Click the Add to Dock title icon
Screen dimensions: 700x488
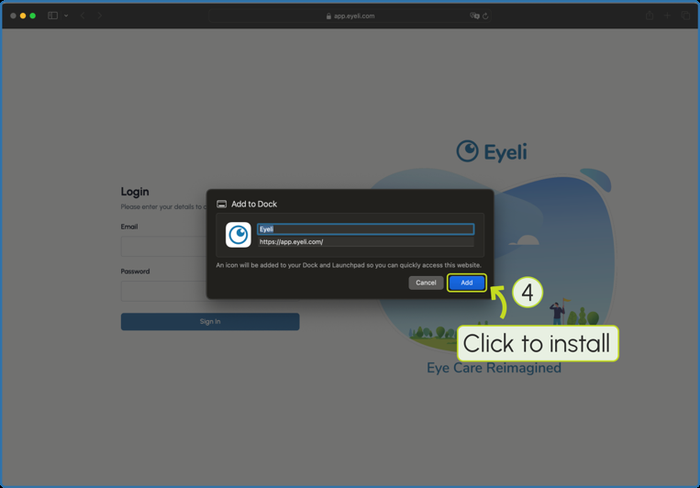[221, 204]
